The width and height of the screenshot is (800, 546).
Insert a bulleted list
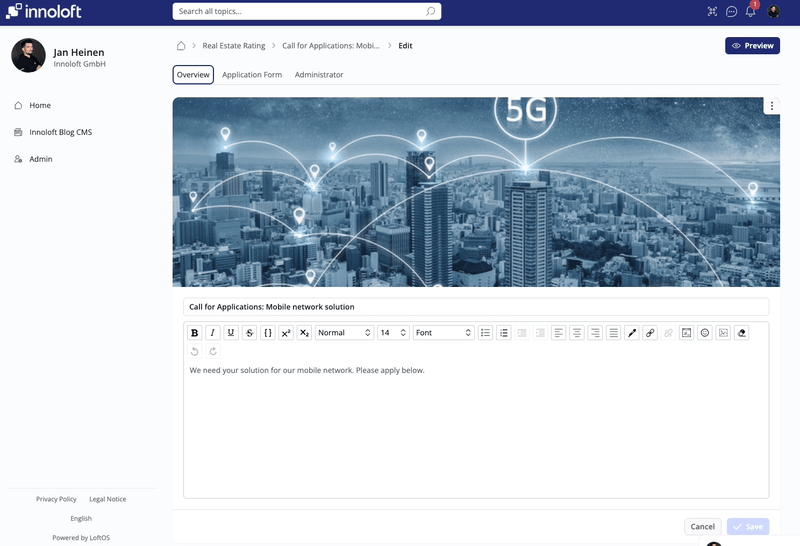485,333
